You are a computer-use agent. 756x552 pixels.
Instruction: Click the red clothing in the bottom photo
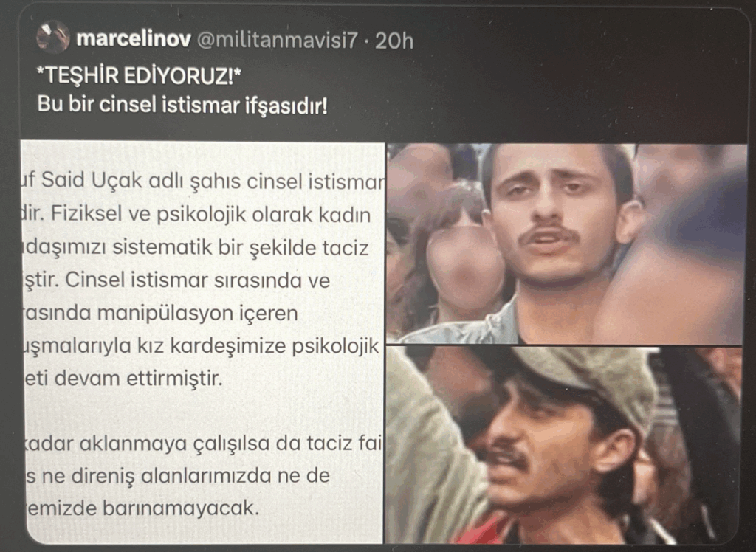click(482, 531)
